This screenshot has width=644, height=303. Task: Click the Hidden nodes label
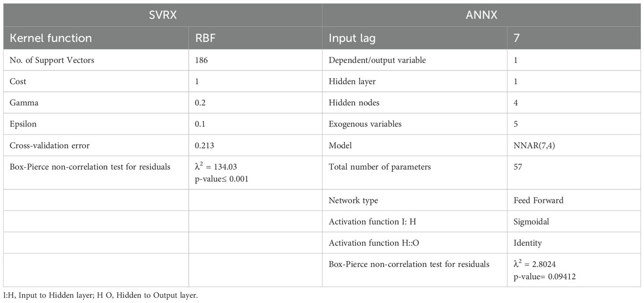pos(354,103)
